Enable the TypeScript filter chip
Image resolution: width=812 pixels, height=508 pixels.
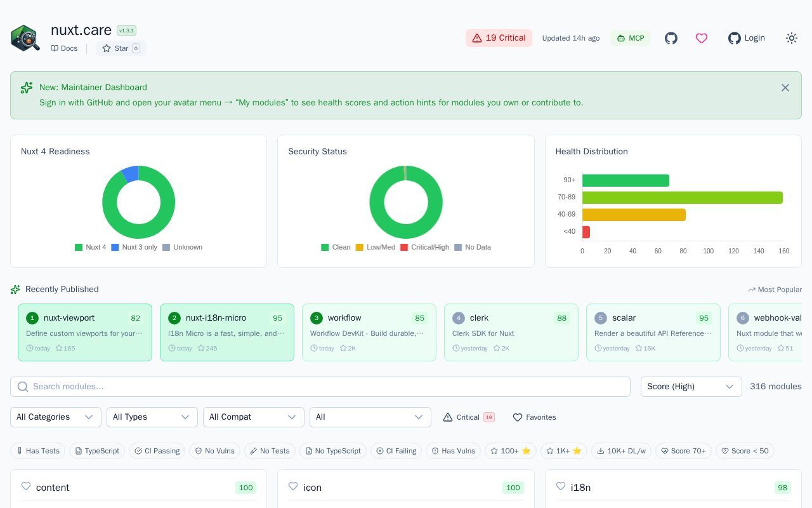(97, 451)
